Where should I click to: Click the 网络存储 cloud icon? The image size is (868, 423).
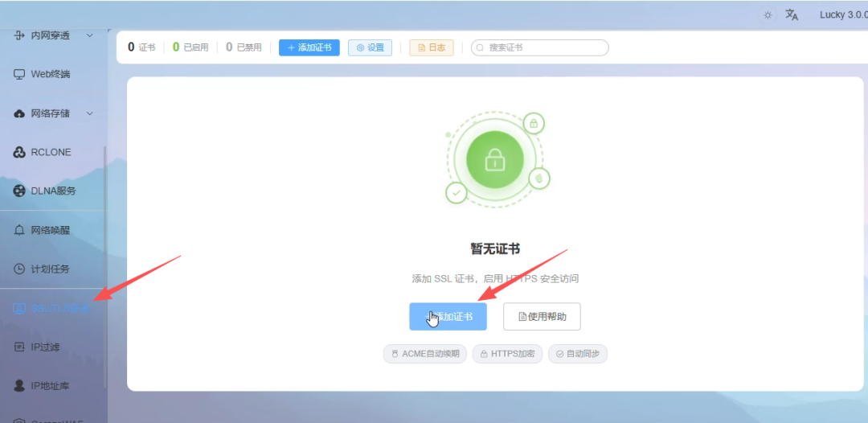pos(19,113)
